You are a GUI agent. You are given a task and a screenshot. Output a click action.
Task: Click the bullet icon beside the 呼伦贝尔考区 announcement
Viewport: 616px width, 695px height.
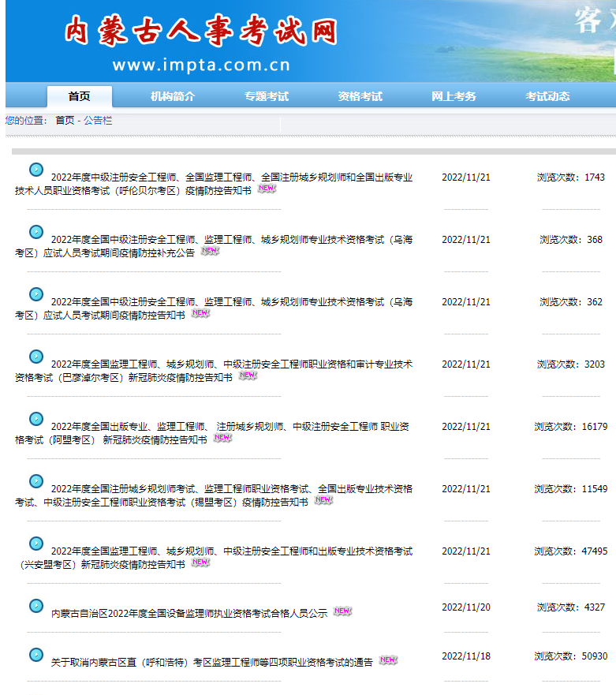[36, 170]
